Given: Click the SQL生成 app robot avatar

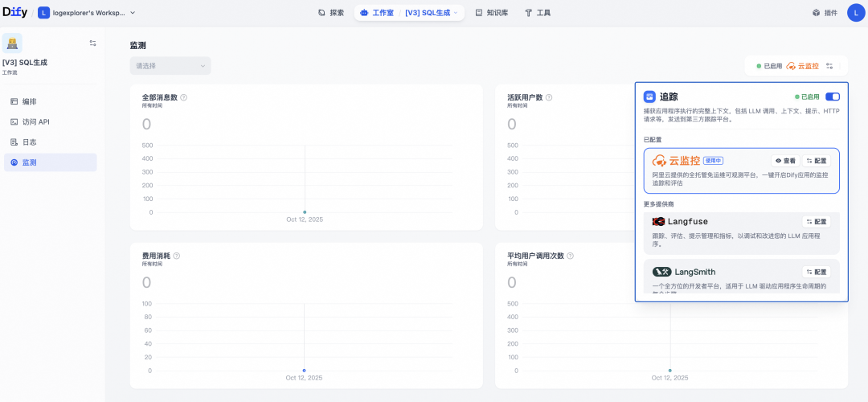Looking at the screenshot, I should [x=12, y=43].
